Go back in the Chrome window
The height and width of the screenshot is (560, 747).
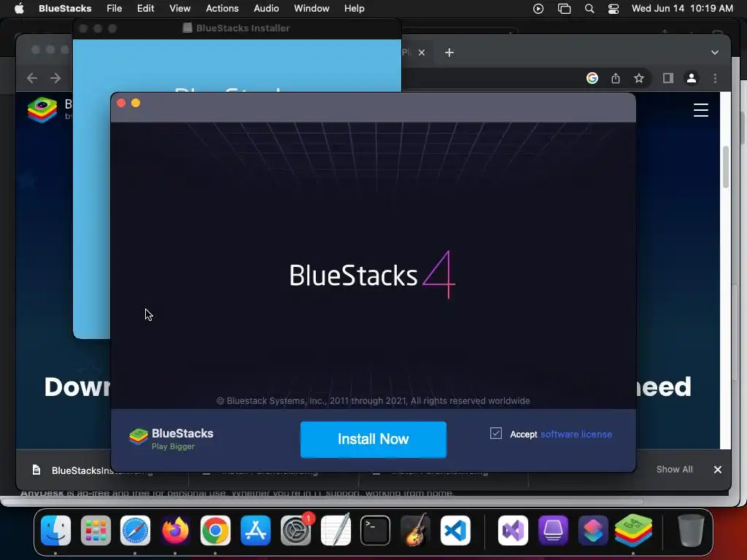(32, 78)
